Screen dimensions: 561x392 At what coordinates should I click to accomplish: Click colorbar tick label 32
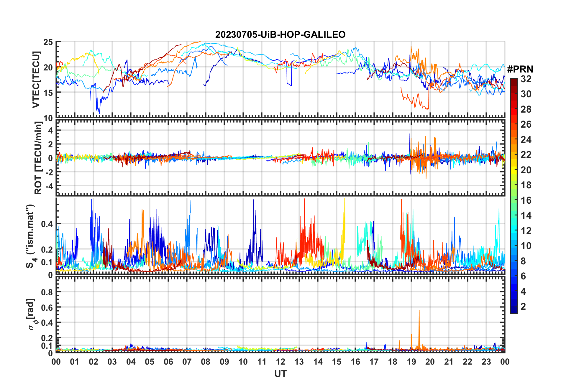[526, 79]
